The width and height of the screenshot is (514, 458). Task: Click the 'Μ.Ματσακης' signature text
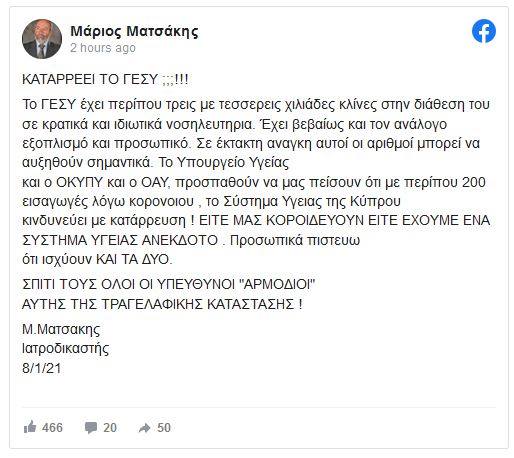point(61,329)
